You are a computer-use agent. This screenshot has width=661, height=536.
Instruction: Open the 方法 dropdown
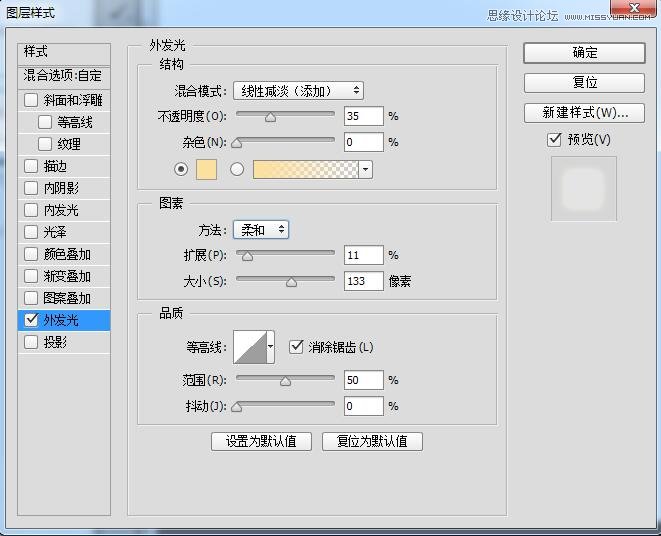point(261,230)
